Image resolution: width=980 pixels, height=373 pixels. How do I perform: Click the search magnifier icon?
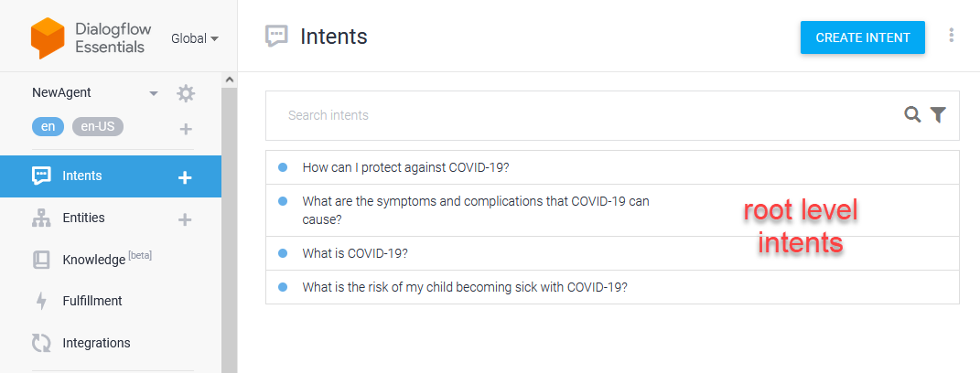point(912,114)
